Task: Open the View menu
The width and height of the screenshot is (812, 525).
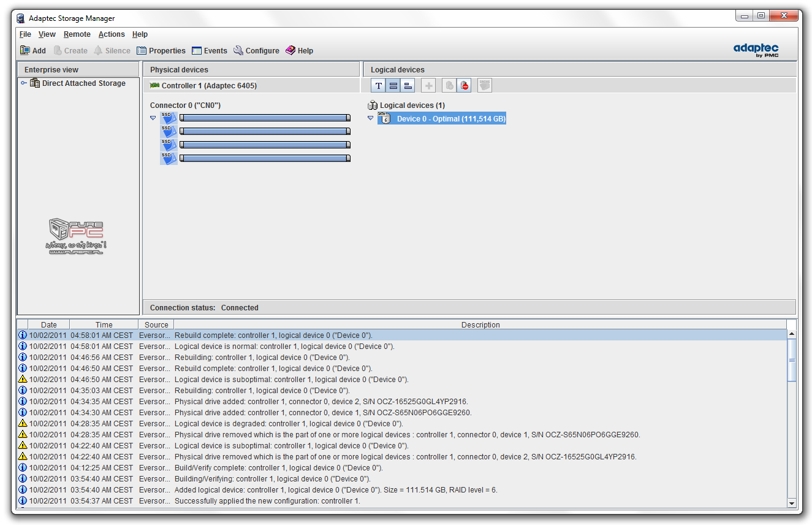Action: [47, 34]
